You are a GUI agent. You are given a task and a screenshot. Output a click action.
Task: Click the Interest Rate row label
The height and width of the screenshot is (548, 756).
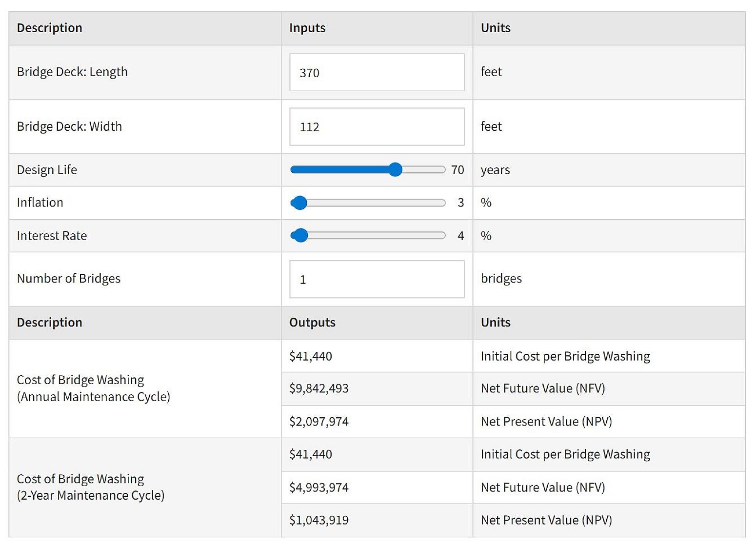(52, 236)
